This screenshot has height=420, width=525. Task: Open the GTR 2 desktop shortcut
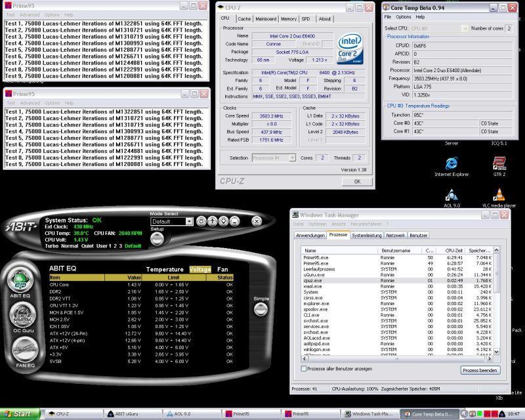coord(499,167)
